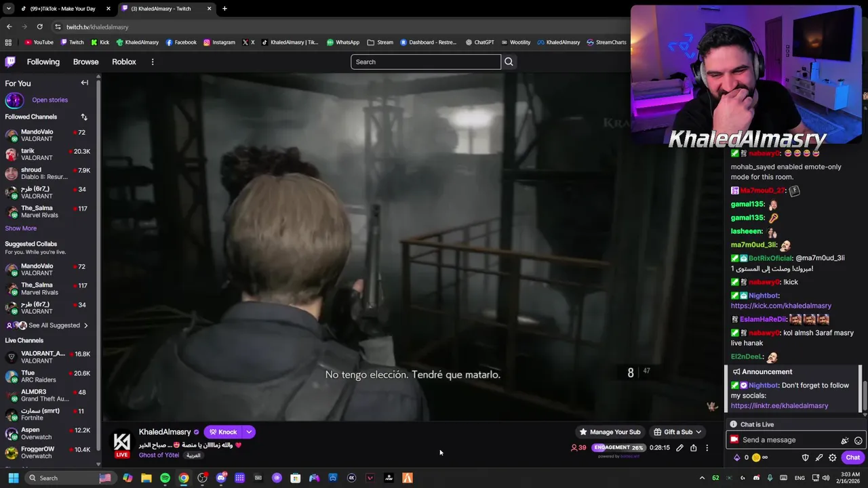The image size is (868, 488).
Task: Click the sword mod view icon
Action: [818, 457]
